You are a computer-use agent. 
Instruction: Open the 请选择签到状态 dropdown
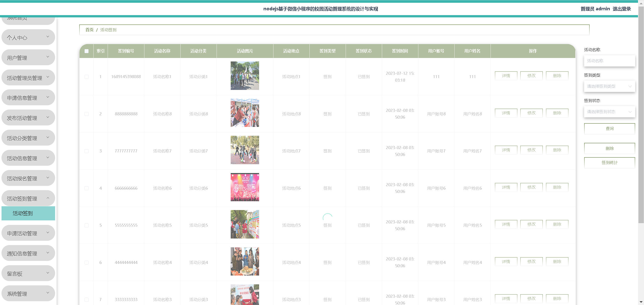(609, 112)
